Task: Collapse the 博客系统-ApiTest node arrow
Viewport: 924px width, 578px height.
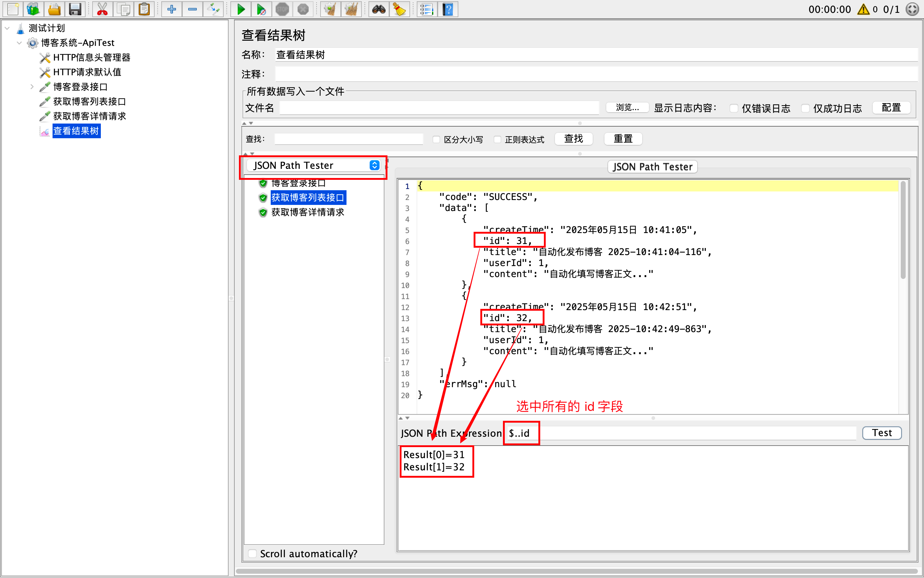Action: [19, 43]
